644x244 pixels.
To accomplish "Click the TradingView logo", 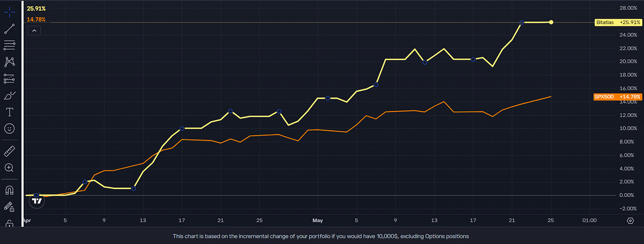I will pos(36,201).
